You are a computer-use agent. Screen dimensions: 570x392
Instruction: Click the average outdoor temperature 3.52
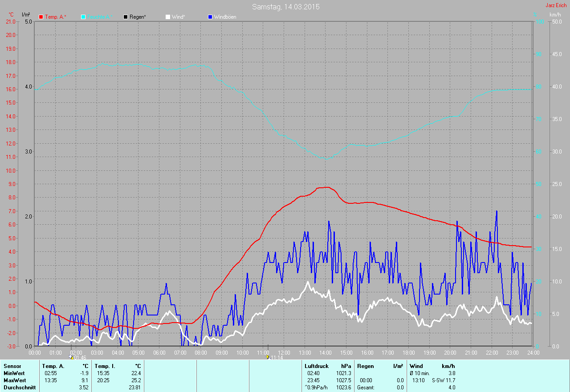[83, 387]
